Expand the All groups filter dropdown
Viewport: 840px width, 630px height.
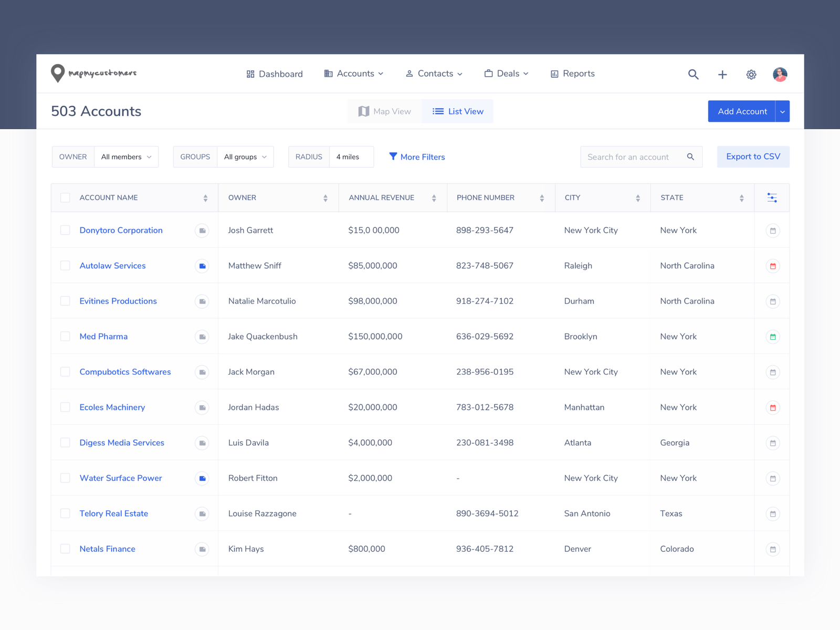[x=245, y=156]
